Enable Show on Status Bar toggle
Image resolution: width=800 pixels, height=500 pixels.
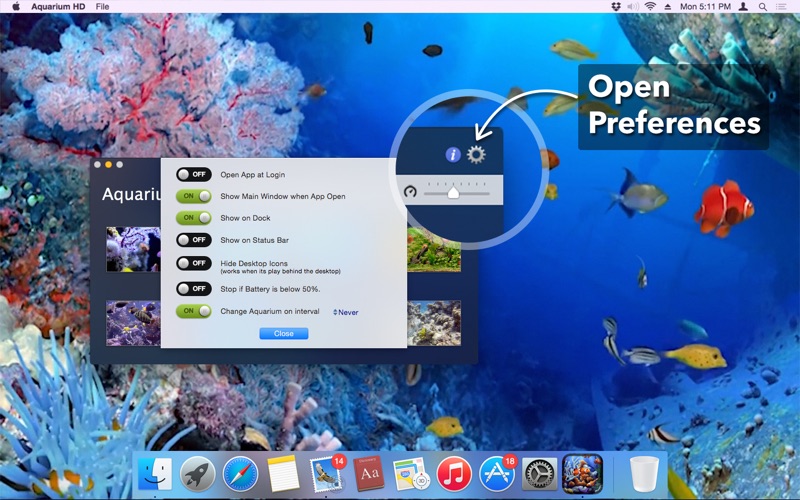tap(194, 240)
